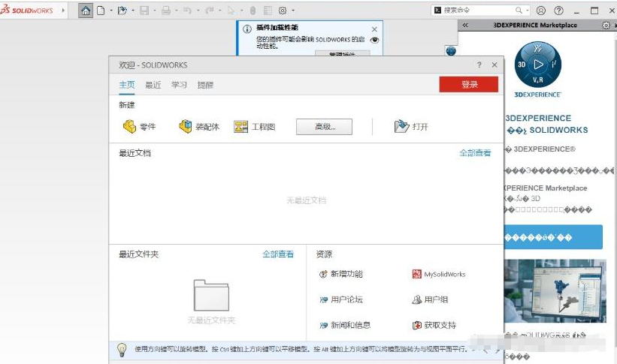Expand the Save dropdown arrow
This screenshot has width=617, height=364.
(x=155, y=11)
